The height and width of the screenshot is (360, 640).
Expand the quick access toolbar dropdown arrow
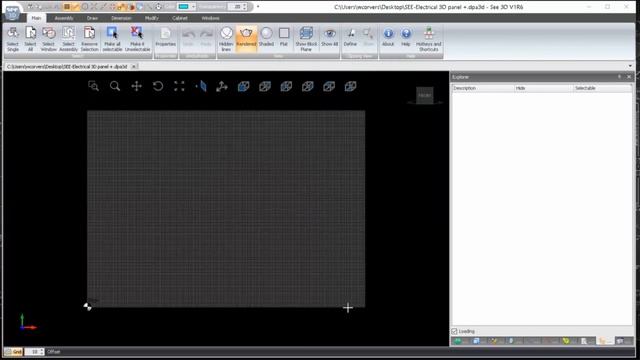click(258, 7)
